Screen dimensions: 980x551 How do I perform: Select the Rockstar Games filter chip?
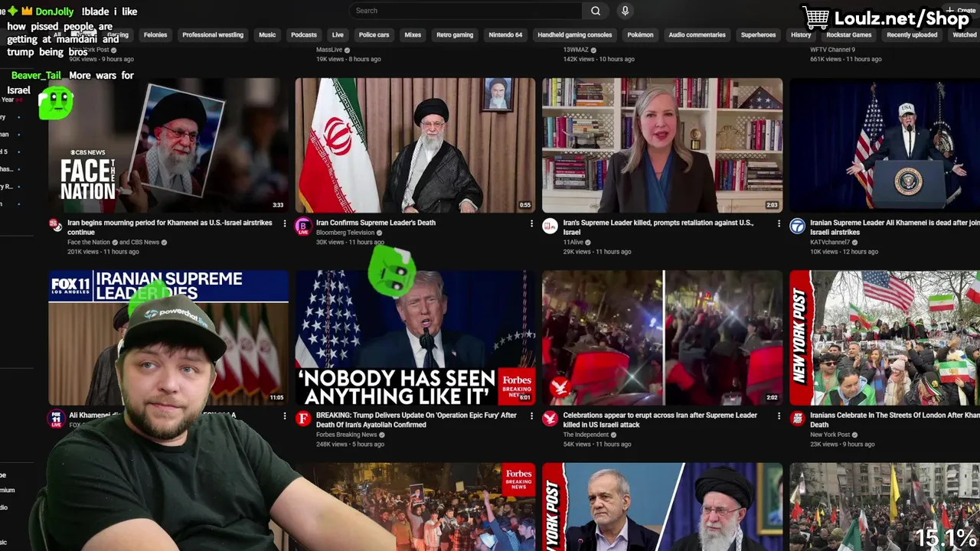pos(849,35)
